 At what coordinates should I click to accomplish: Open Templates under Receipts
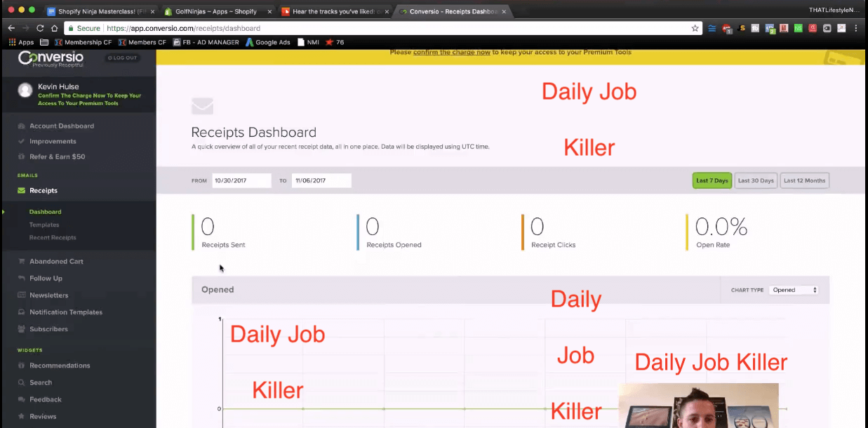click(x=44, y=225)
